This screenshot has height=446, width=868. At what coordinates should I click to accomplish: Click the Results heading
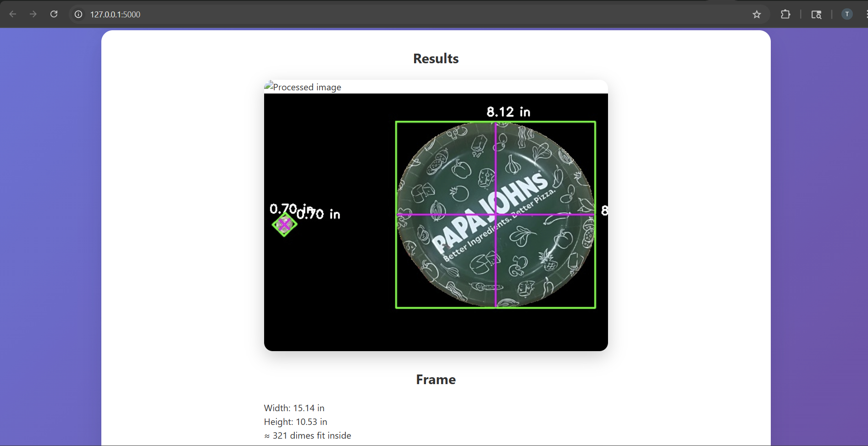click(436, 59)
